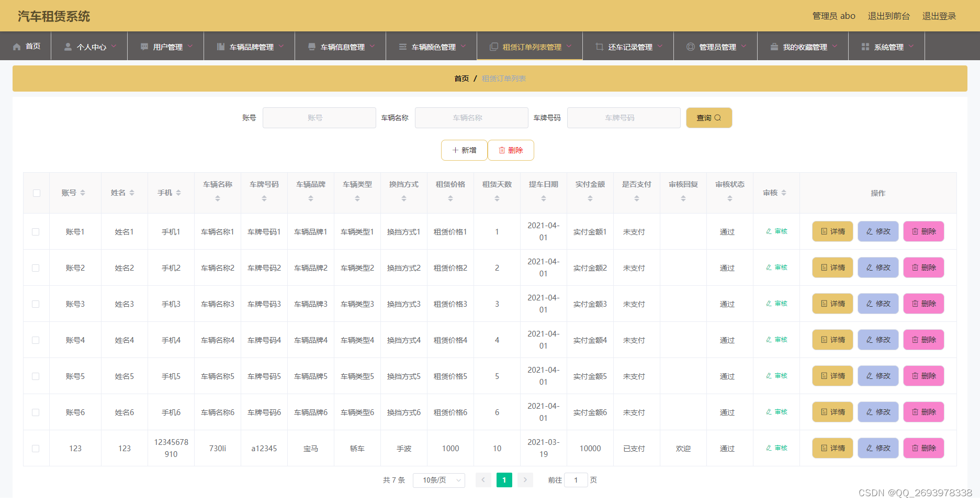Open the 10条/页 page size dropdown

tap(439, 480)
